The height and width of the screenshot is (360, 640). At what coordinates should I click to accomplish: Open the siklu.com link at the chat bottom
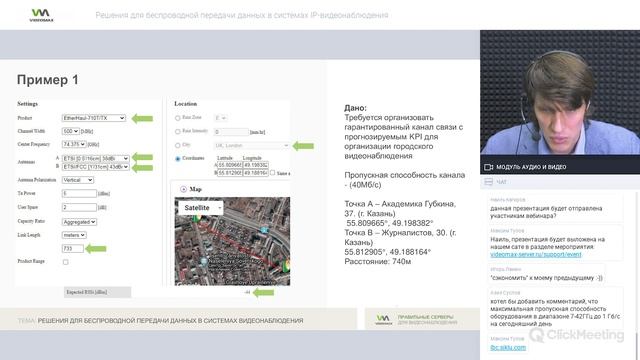(x=508, y=347)
